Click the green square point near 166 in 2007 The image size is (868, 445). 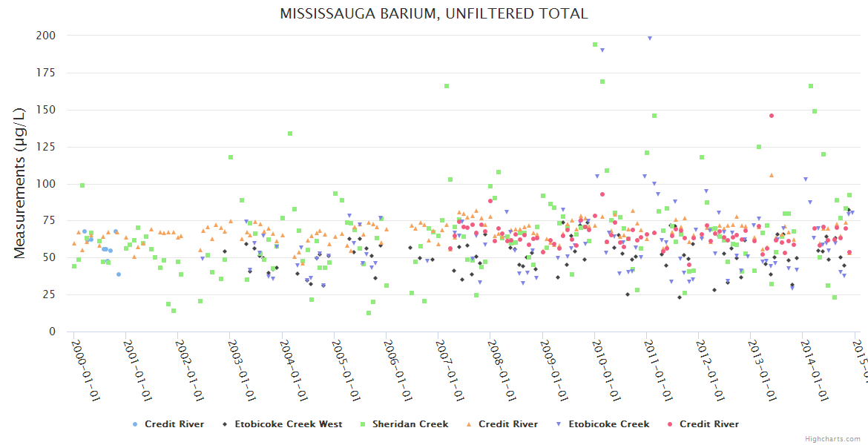click(x=447, y=86)
